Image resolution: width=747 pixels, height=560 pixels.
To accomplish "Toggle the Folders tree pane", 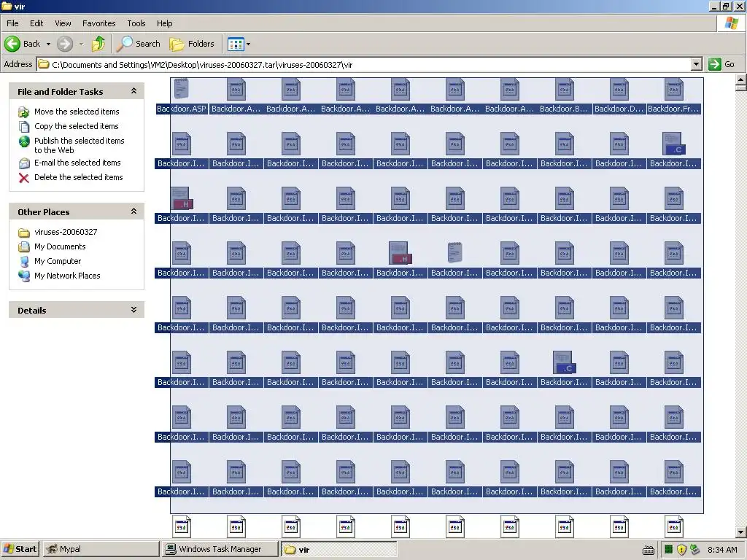I will pos(192,44).
